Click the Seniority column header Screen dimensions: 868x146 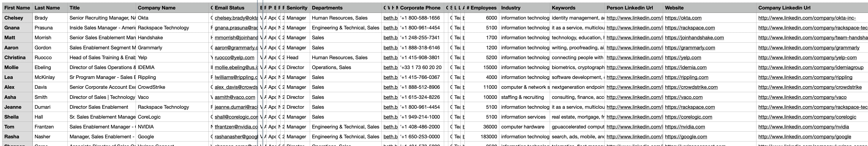point(297,8)
